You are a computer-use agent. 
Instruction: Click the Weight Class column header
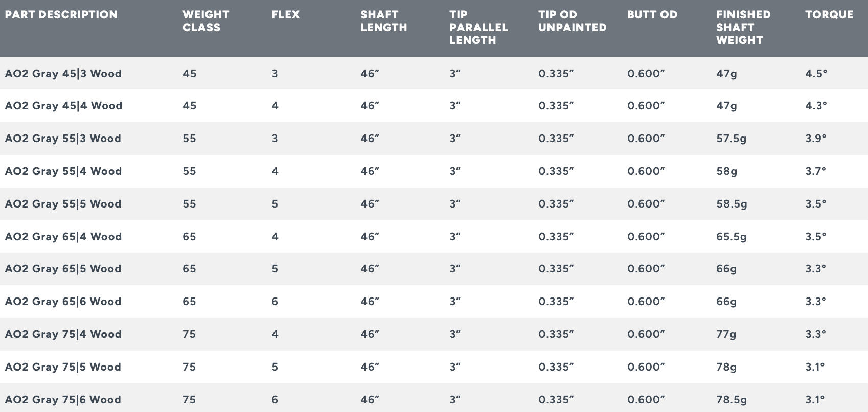coord(205,21)
